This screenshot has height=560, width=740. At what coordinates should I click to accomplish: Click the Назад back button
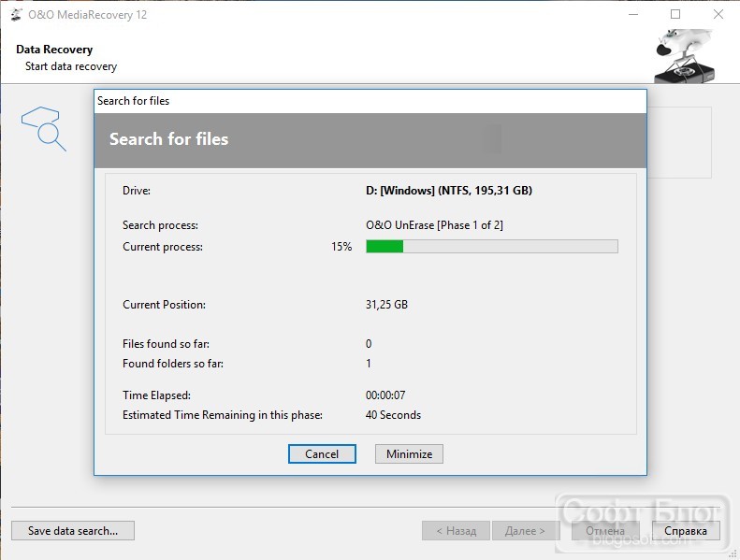[457, 531]
